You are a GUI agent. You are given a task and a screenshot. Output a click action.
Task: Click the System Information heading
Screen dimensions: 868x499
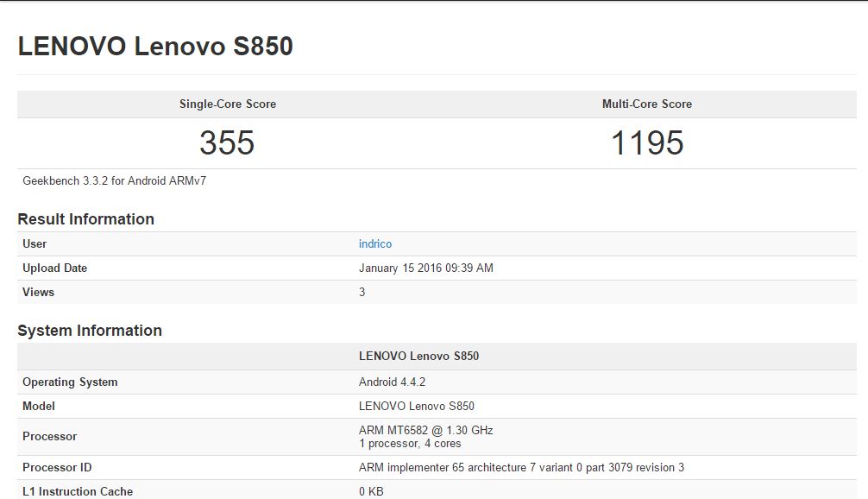(90, 330)
